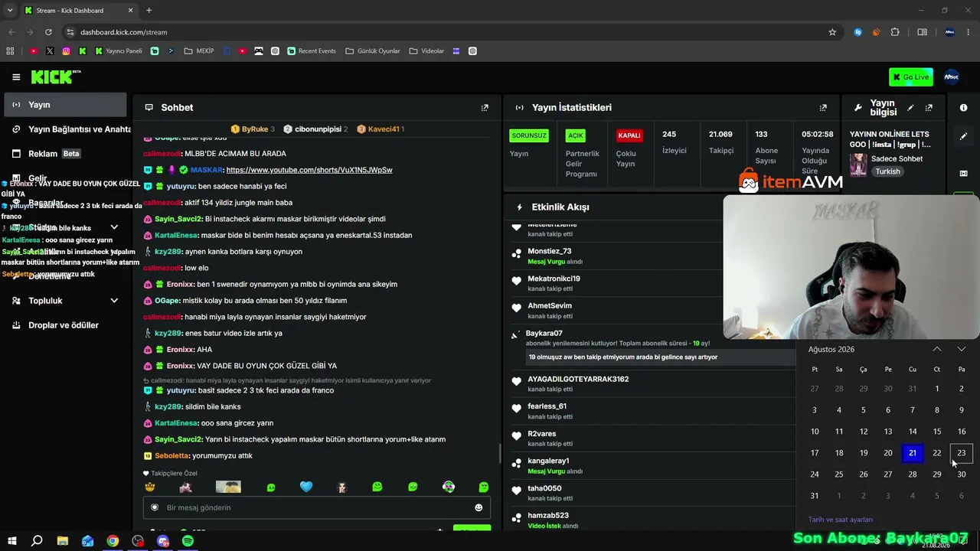Viewport: 980px width, 551px height.
Task: Click the Turkish language tag
Action: [888, 171]
